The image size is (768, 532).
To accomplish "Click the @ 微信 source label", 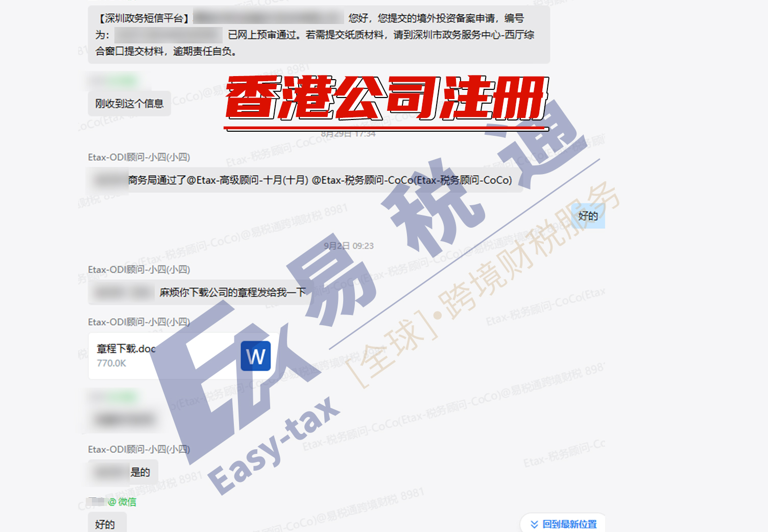I will pyautogui.click(x=122, y=502).
